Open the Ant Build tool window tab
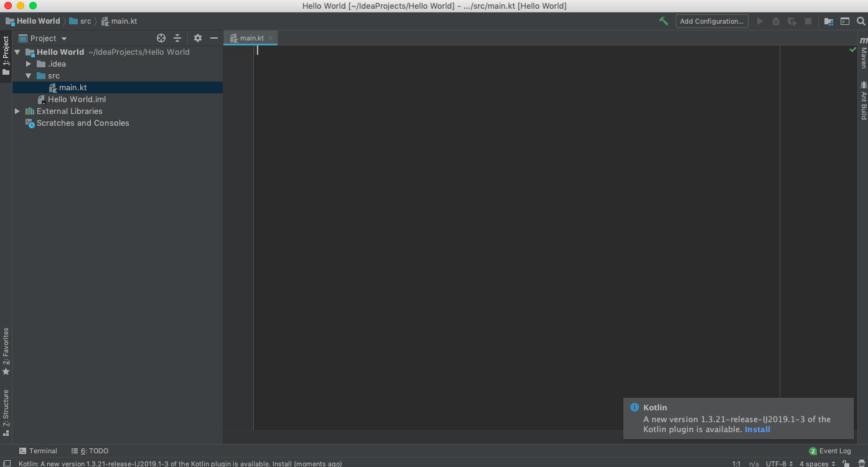Viewport: 868px width, 467px height. [863, 100]
